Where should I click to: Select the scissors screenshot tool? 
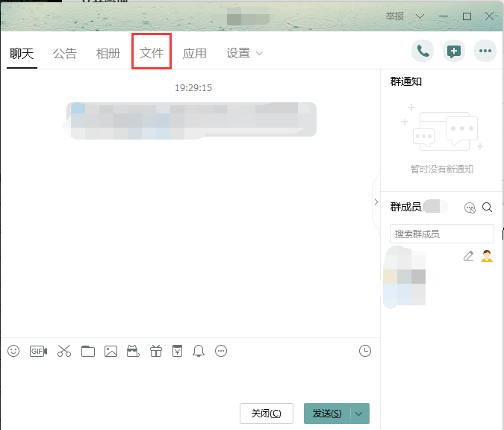point(64,351)
